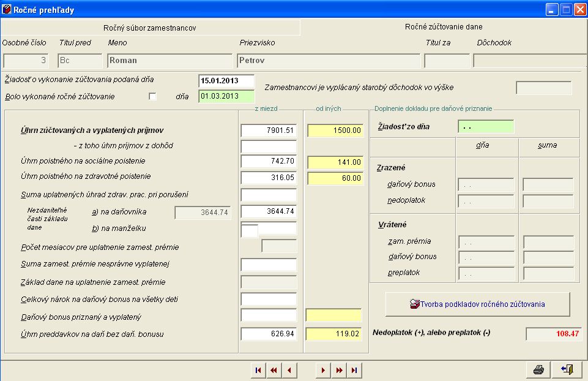588x381 pixels.
Task: Open the 'Ročné zúčtovanie dane' tab
Action: [x=444, y=27]
